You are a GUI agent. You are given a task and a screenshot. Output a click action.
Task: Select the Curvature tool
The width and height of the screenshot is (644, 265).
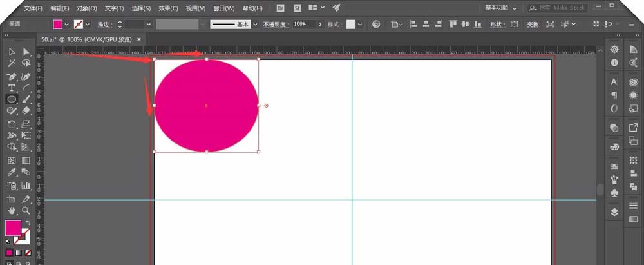(26, 76)
